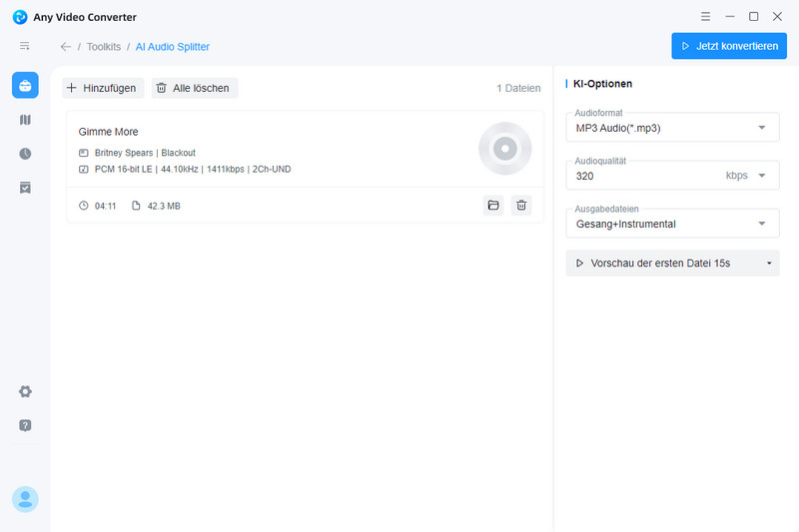Click the Britney Spears | Blackout text
The width and height of the screenshot is (799, 532).
pyautogui.click(x=145, y=153)
